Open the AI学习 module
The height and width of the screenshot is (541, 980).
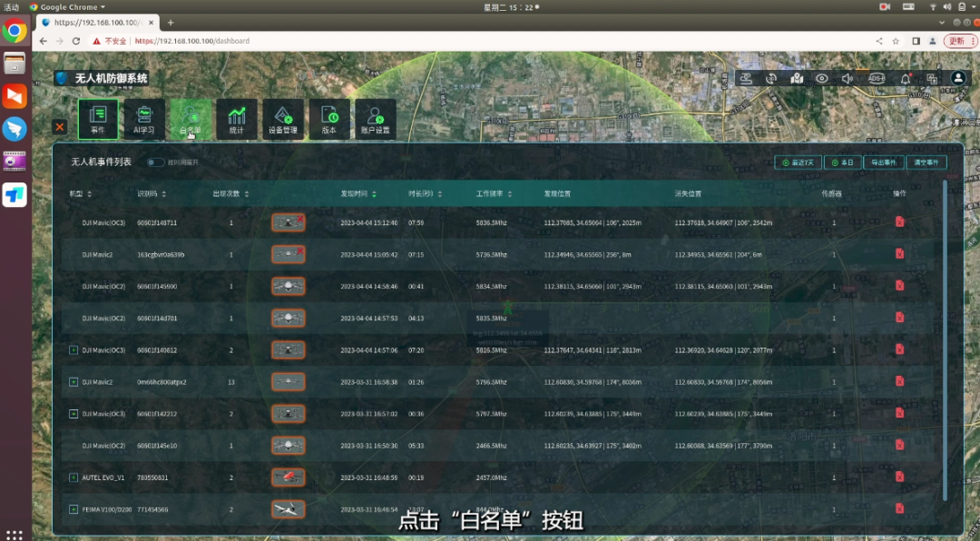(144, 119)
